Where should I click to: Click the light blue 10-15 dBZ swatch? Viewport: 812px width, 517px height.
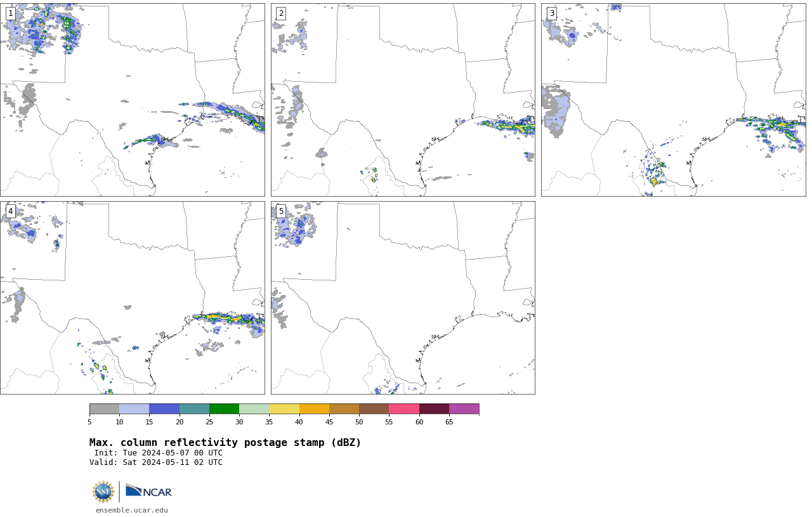[x=134, y=409]
